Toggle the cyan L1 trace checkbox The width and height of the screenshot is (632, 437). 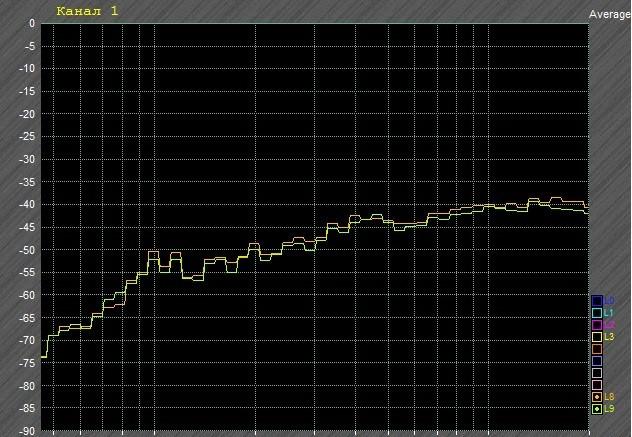(597, 313)
